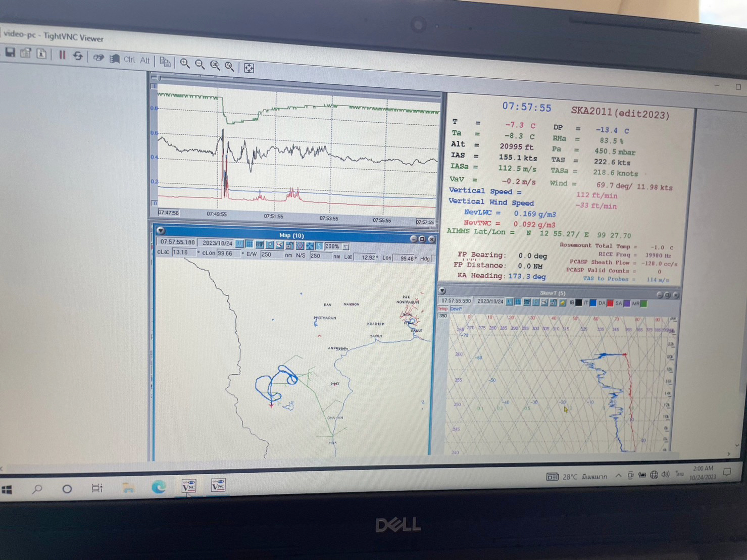This screenshot has width=747, height=560.
Task: Expand the SkewT window menu triangle
Action: click(x=442, y=291)
